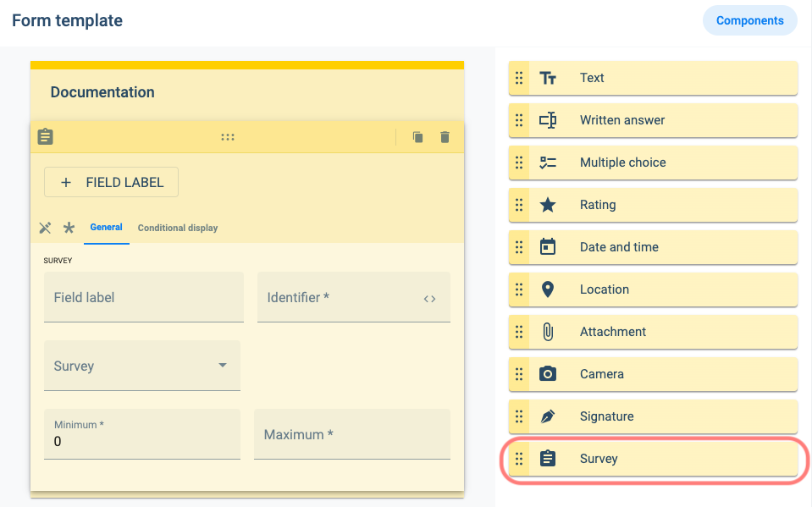Click the code brackets icon in Identifier field

click(429, 298)
